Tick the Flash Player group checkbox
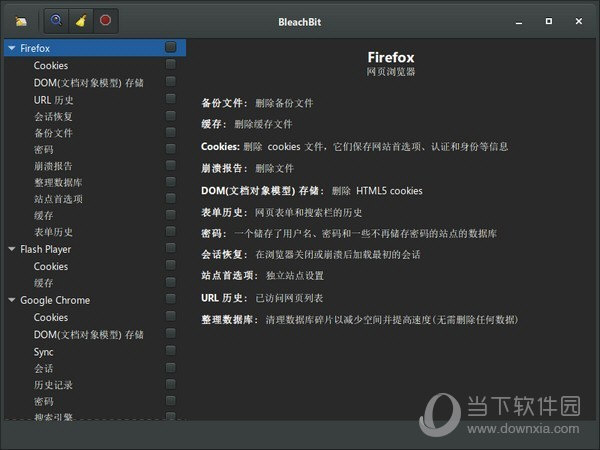The width and height of the screenshot is (600, 450). 171,248
